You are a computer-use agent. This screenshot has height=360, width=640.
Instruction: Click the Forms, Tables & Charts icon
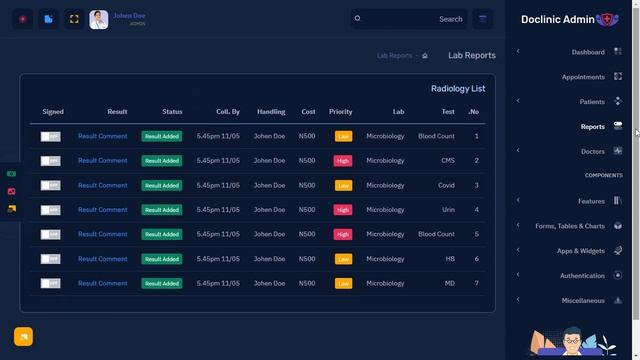(618, 226)
